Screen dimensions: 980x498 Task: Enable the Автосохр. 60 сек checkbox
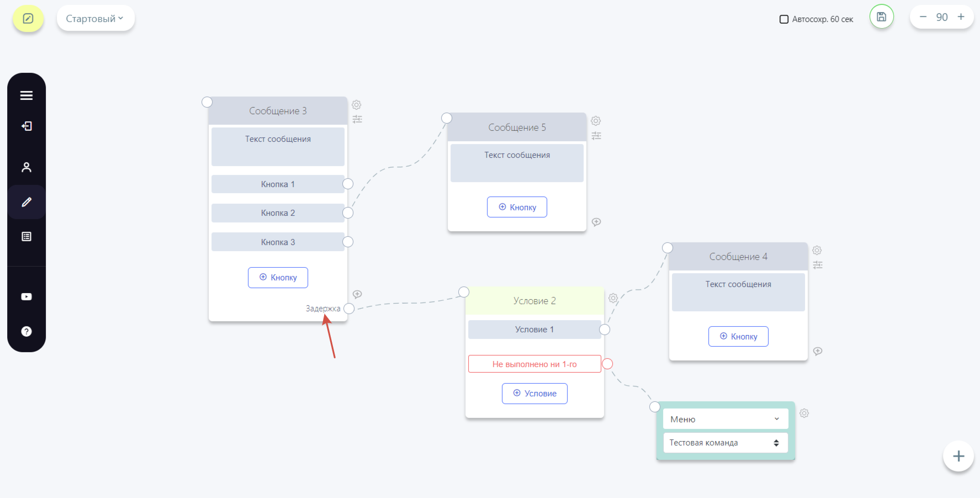pyautogui.click(x=784, y=19)
